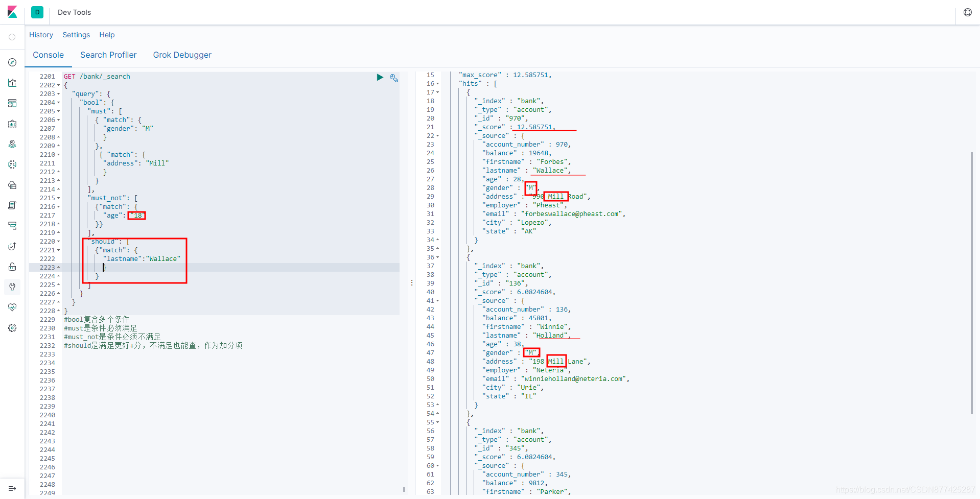
Task: Open the help menu icon
Action: [x=968, y=12]
